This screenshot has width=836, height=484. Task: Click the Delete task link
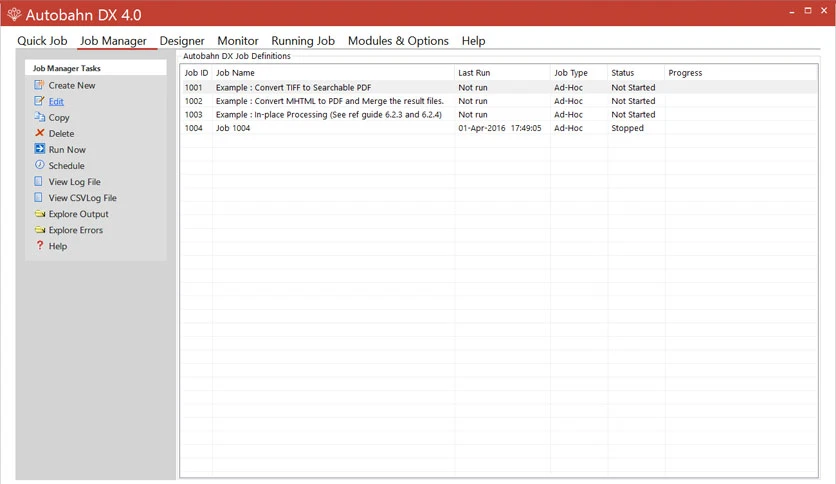point(61,133)
